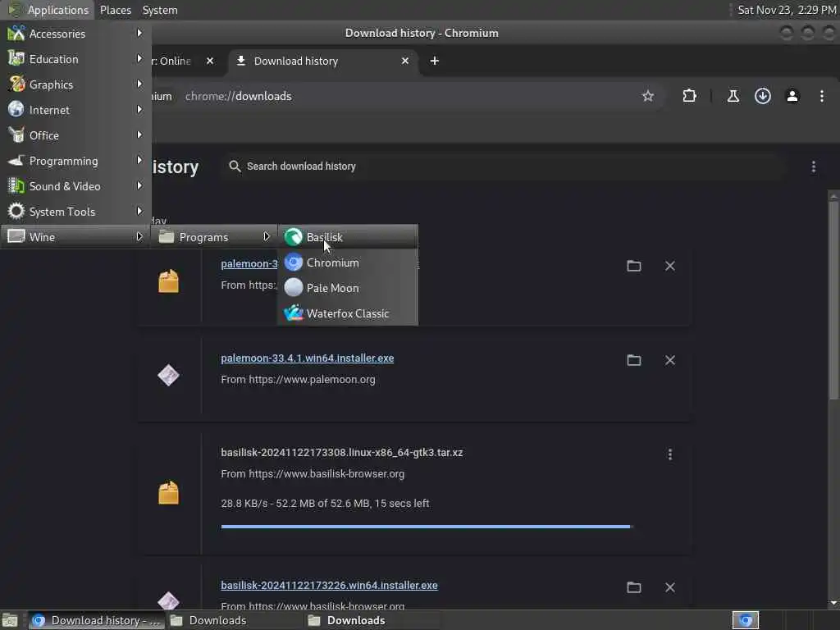
Task: Click the basilisk tar.xz download progress bar
Action: (x=427, y=527)
